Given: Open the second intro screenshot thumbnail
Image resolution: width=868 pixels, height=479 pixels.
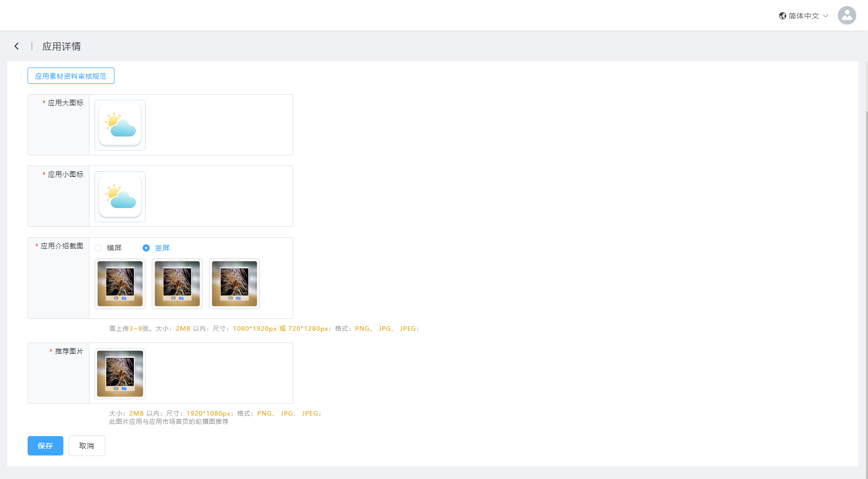Looking at the screenshot, I should coord(177,284).
